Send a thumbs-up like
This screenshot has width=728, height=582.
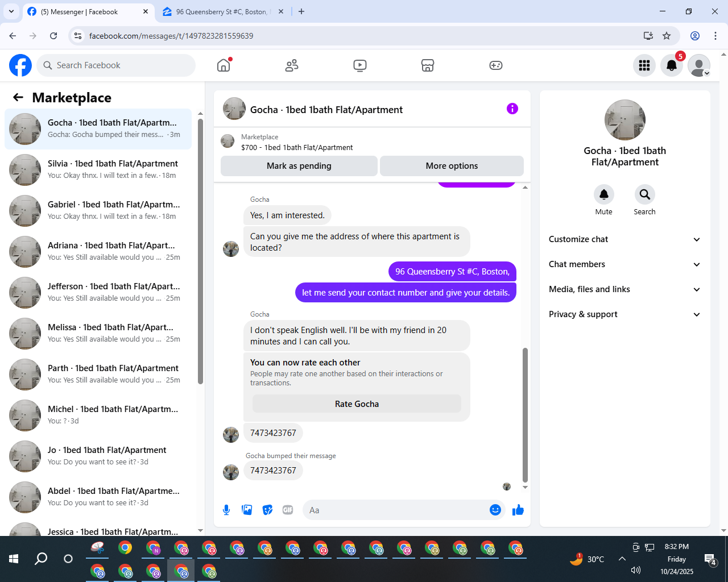[518, 510]
